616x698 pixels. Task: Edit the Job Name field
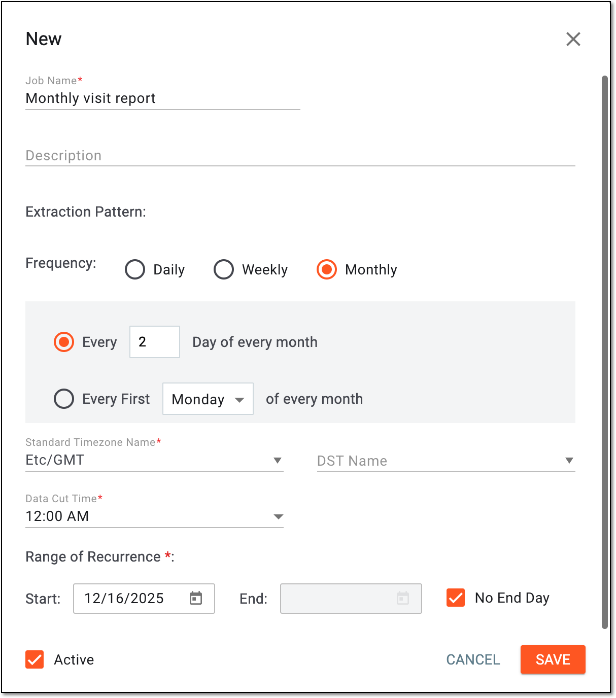(x=163, y=98)
